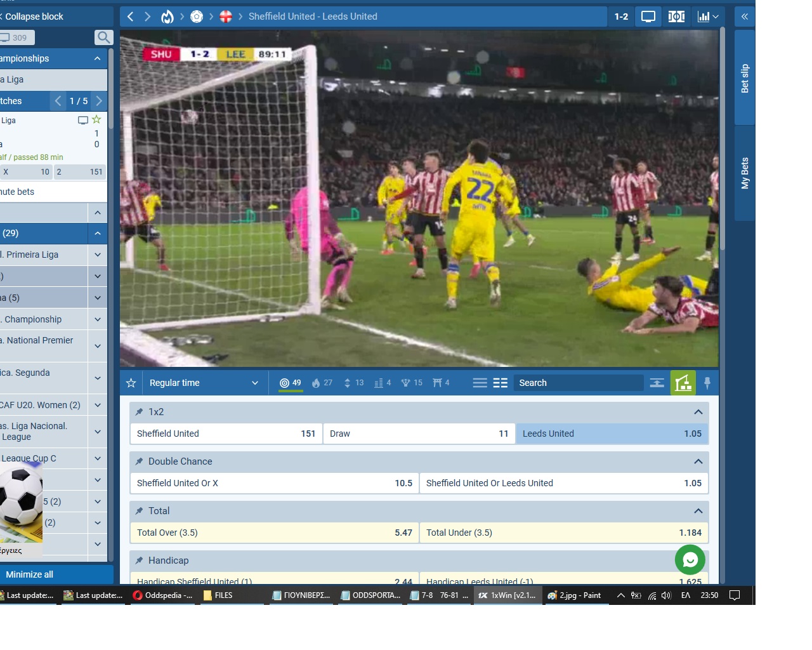Click the live flame icon in breadcrumb
The image size is (812, 650).
[x=167, y=17]
